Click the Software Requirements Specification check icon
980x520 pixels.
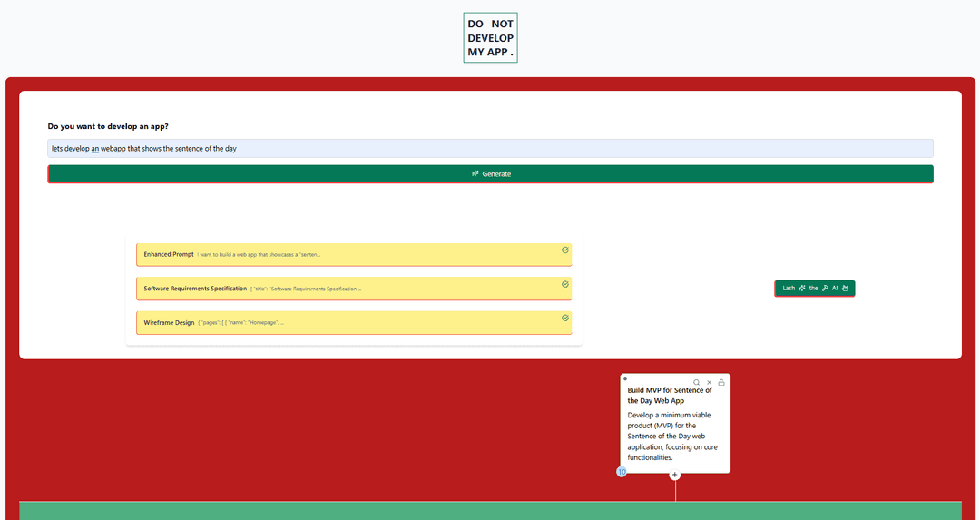click(x=565, y=284)
